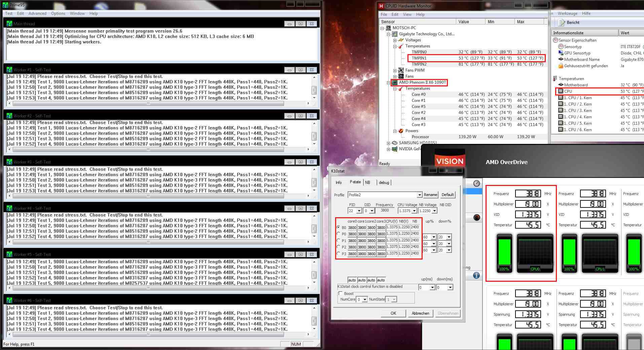This screenshot has height=350, width=644.
Task: Click the Fans PWM fan icon
Action: pyautogui.click(x=401, y=70)
